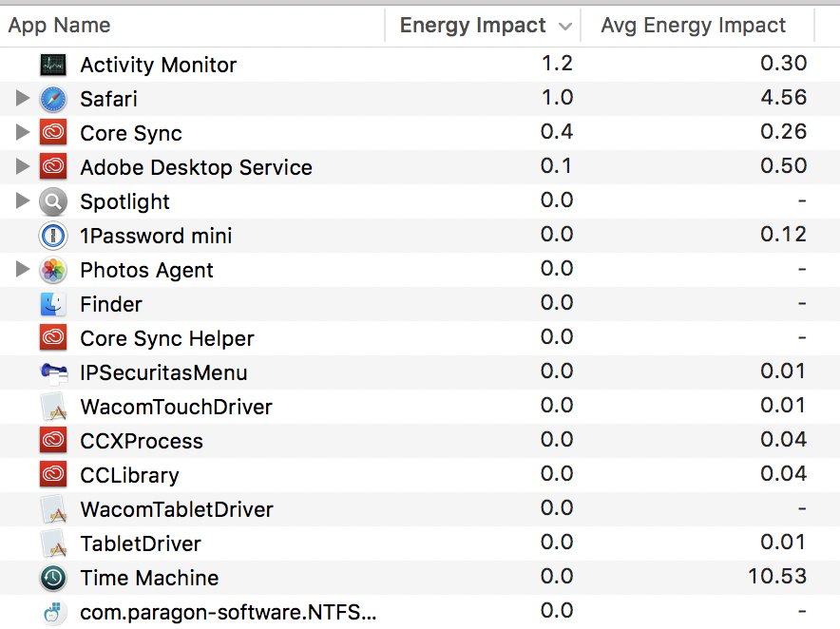The width and height of the screenshot is (840, 629).
Task: Click the WacomTabletDriver generic app icon
Action: click(53, 509)
